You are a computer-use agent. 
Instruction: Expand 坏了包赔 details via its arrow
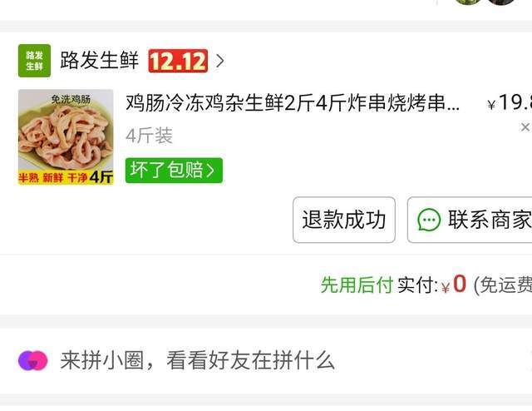click(210, 171)
